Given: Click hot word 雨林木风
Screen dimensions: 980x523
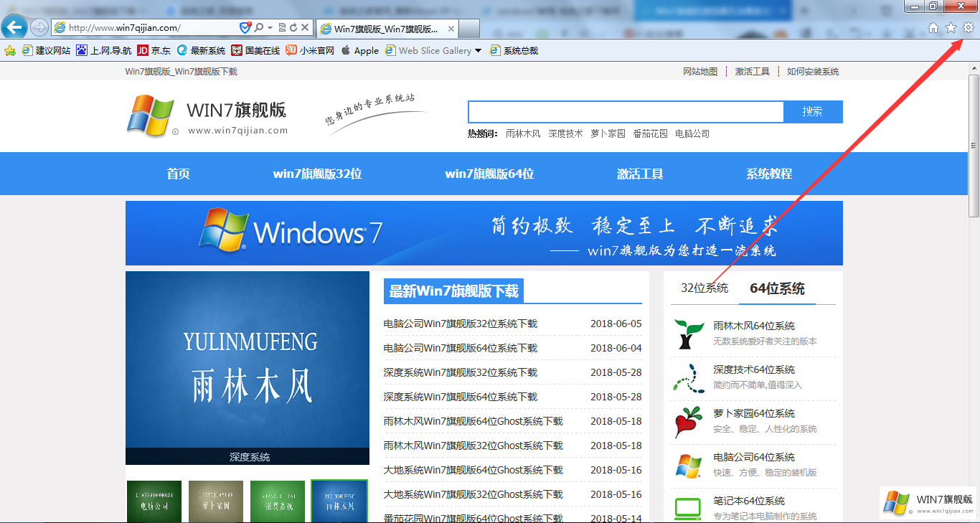Looking at the screenshot, I should click(523, 133).
